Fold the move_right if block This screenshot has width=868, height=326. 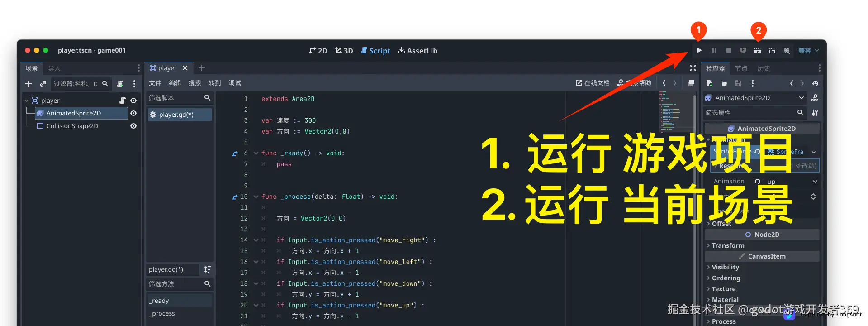point(256,240)
